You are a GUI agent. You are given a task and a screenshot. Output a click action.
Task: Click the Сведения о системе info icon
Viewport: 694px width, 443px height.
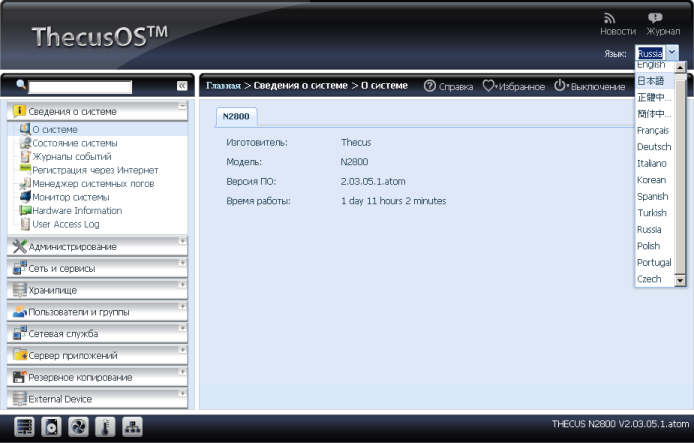(x=19, y=111)
